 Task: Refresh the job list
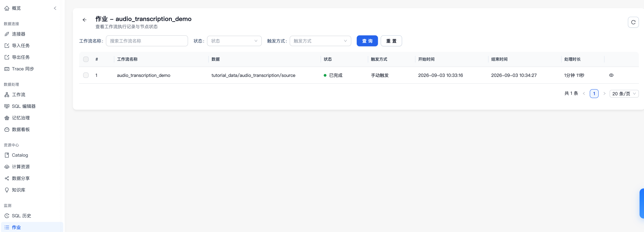point(633,22)
